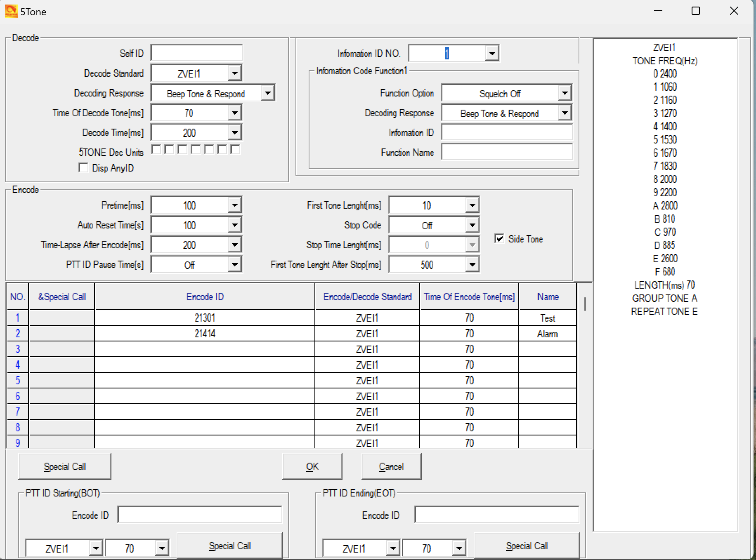Image resolution: width=756 pixels, height=560 pixels.
Task: Click the Encode ID column header
Action: [205, 296]
